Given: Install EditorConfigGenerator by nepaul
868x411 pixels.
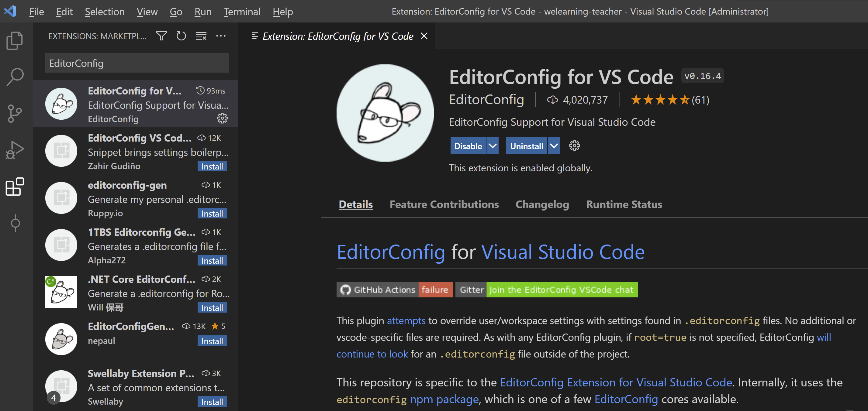Looking at the screenshot, I should pos(212,341).
